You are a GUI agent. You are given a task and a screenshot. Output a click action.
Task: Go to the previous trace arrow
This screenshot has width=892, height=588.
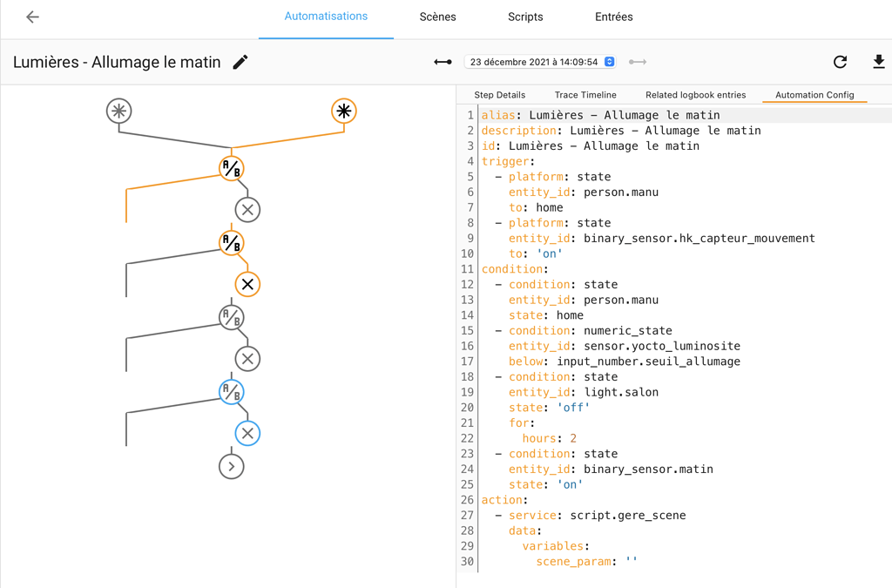pyautogui.click(x=443, y=62)
